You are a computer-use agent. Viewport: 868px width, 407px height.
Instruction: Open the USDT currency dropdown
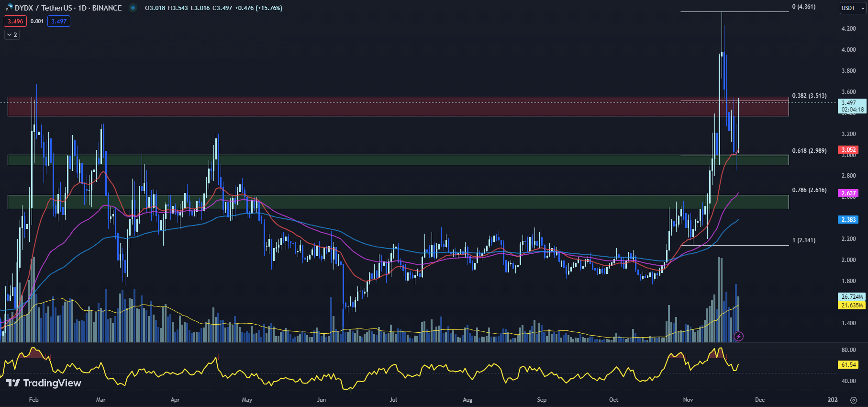(x=852, y=8)
